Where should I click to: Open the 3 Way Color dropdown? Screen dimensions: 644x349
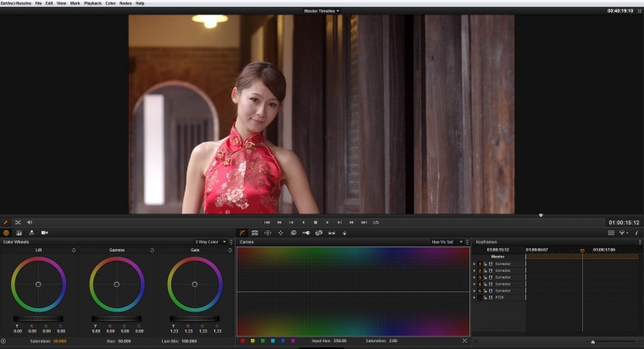point(212,241)
